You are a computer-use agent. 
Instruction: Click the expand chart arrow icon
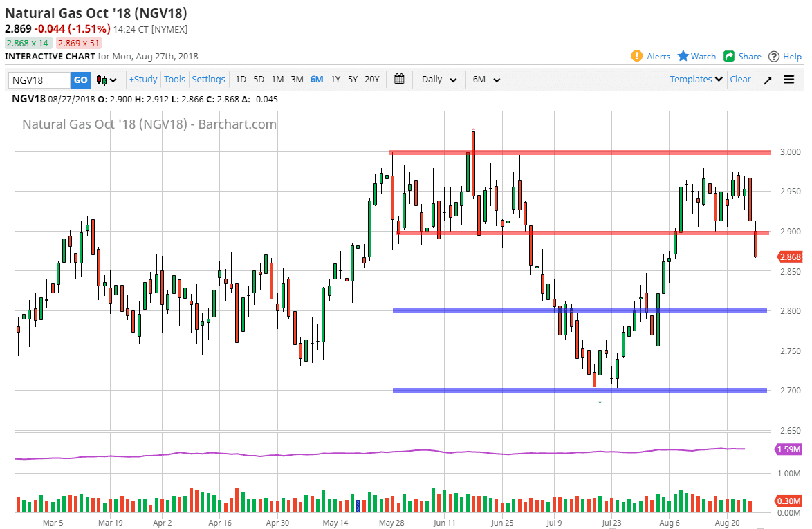click(x=768, y=80)
